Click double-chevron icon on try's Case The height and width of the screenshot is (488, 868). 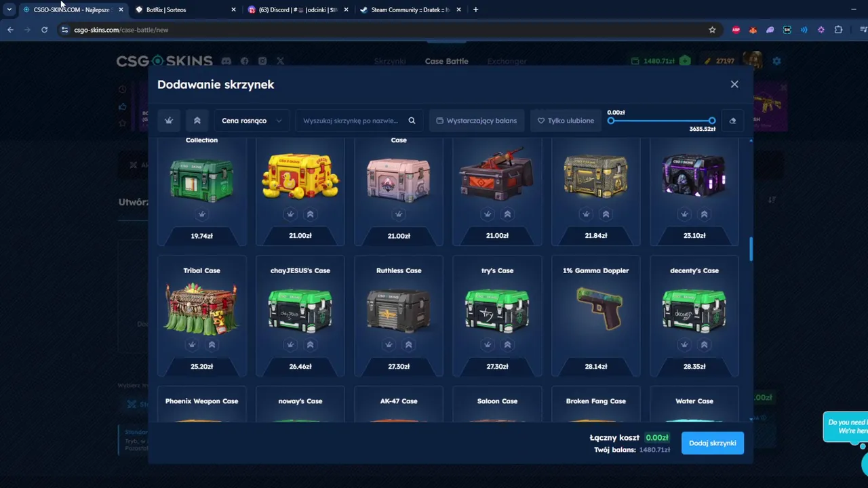point(507,345)
